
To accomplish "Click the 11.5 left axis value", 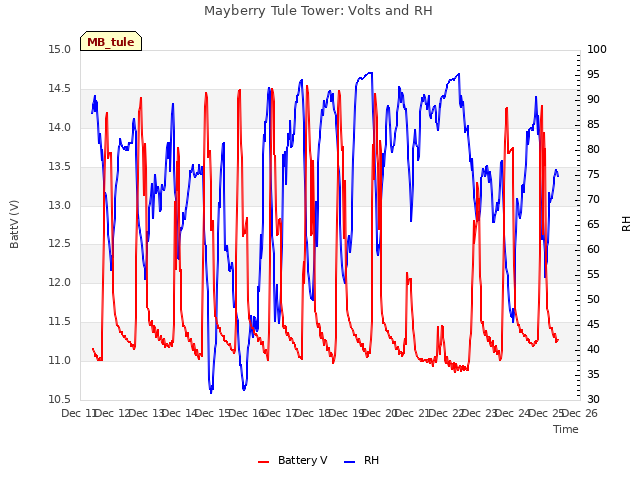I will click(60, 322).
